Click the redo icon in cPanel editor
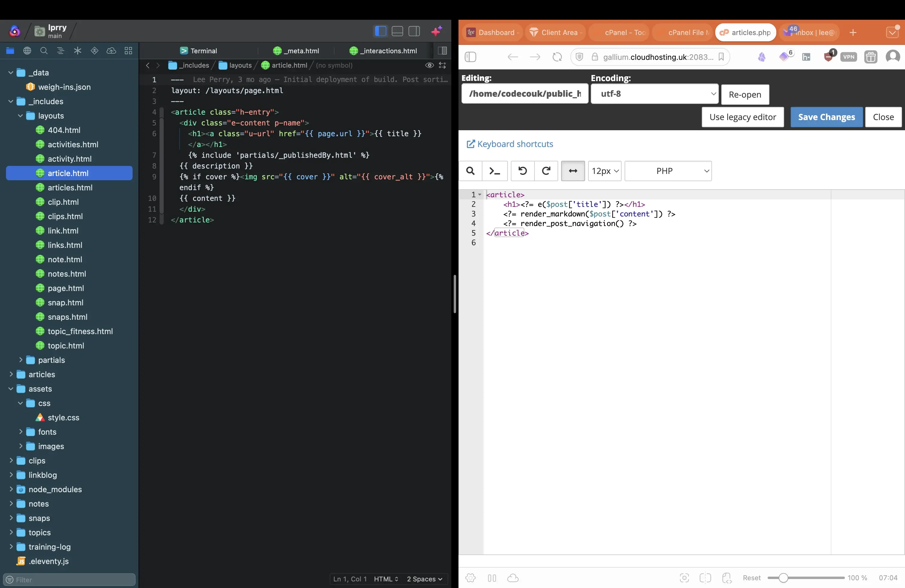 coord(546,171)
